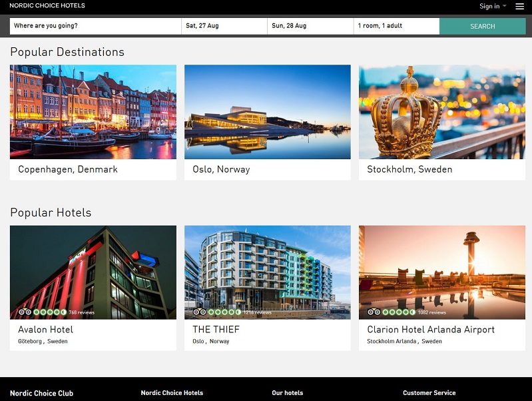Click the Where are you going field
The height and width of the screenshot is (401, 532).
(x=95, y=26)
